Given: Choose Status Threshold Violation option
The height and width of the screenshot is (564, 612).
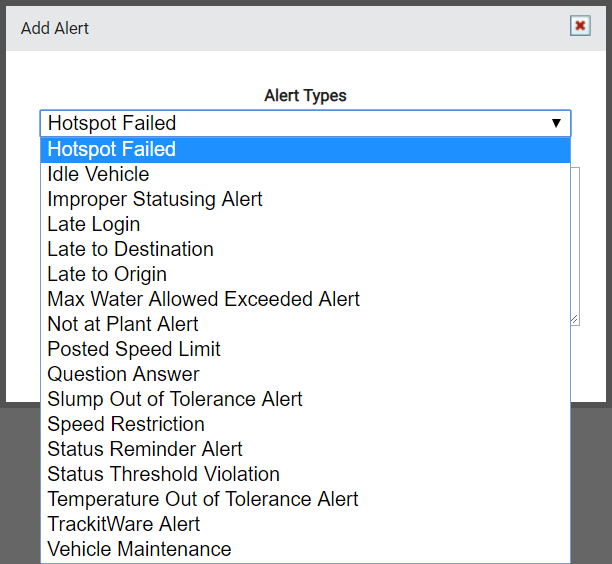Looking at the screenshot, I should 305,474.
